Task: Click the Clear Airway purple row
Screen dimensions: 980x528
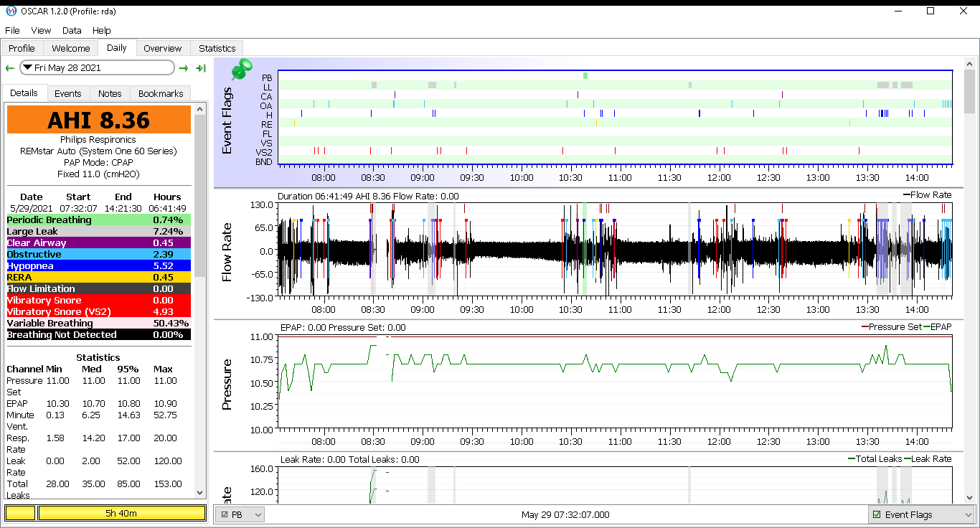Action: [99, 242]
